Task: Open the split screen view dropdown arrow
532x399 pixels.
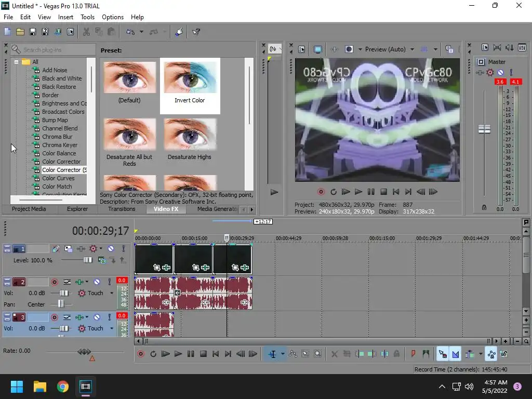Action: 360,49
